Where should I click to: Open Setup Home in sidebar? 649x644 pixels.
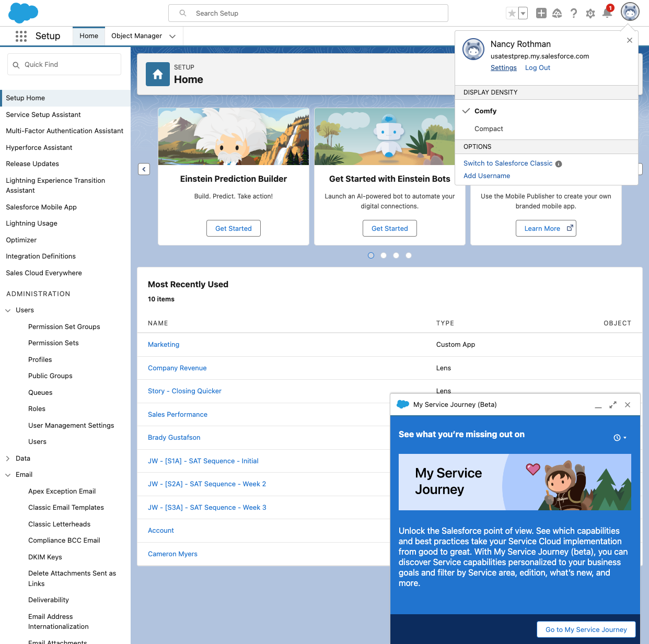pos(65,98)
